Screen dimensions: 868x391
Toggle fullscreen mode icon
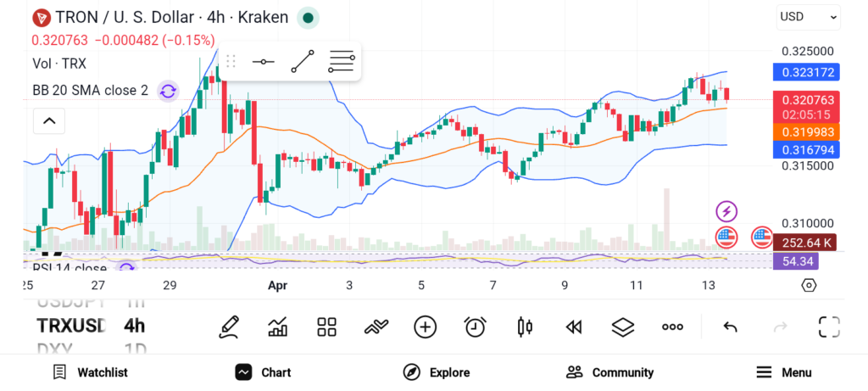click(829, 327)
